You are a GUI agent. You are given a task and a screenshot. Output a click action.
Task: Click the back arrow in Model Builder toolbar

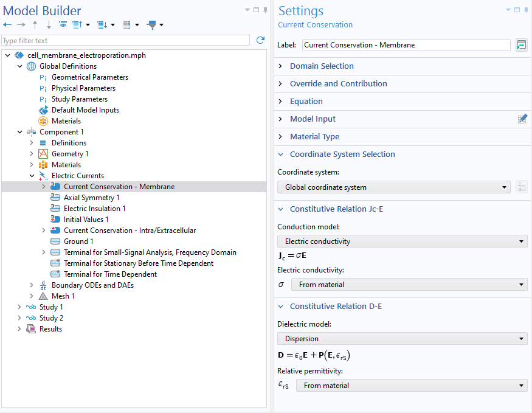click(7, 25)
